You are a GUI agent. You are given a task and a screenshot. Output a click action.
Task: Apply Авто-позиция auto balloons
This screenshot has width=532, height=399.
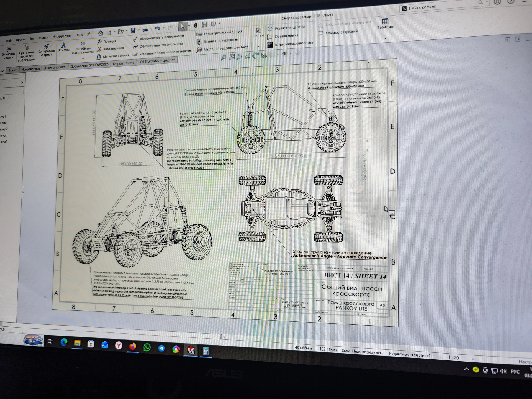110,49
